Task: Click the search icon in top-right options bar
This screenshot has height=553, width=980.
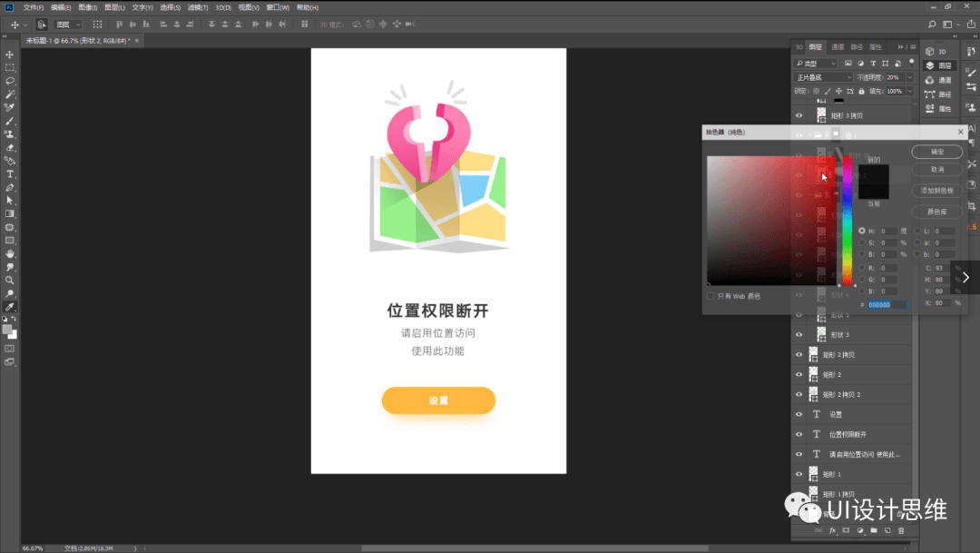Action: 932,25
